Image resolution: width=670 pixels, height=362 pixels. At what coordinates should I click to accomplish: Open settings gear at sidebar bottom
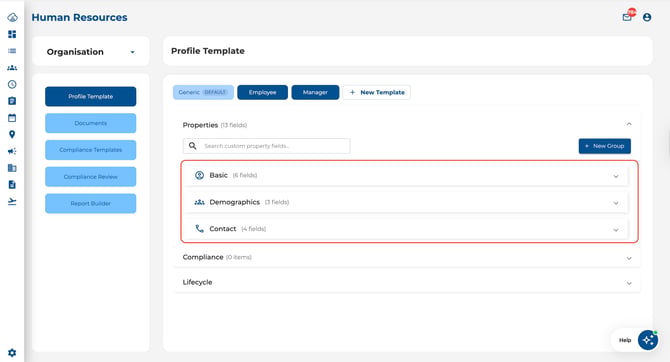pos(12,353)
